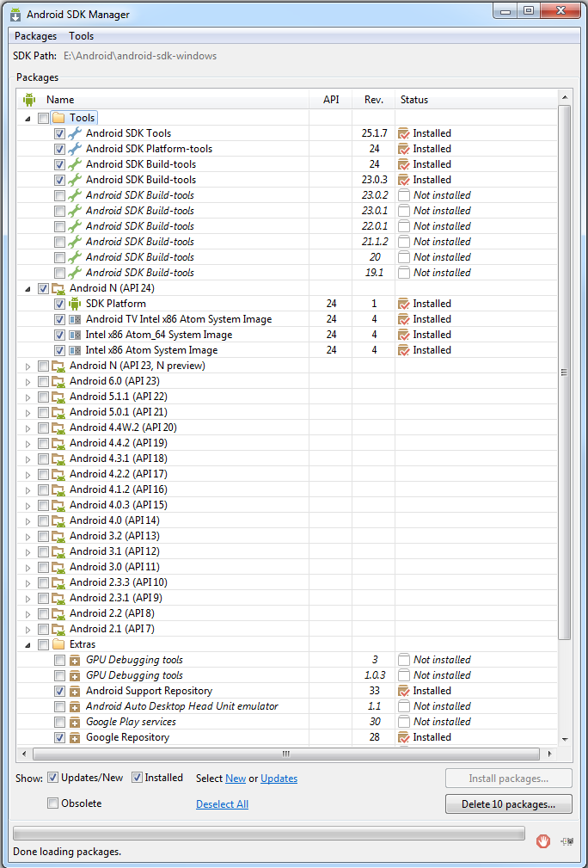Select the Android 3.2 (API 13) row
This screenshot has height=868, width=588.
(287, 536)
